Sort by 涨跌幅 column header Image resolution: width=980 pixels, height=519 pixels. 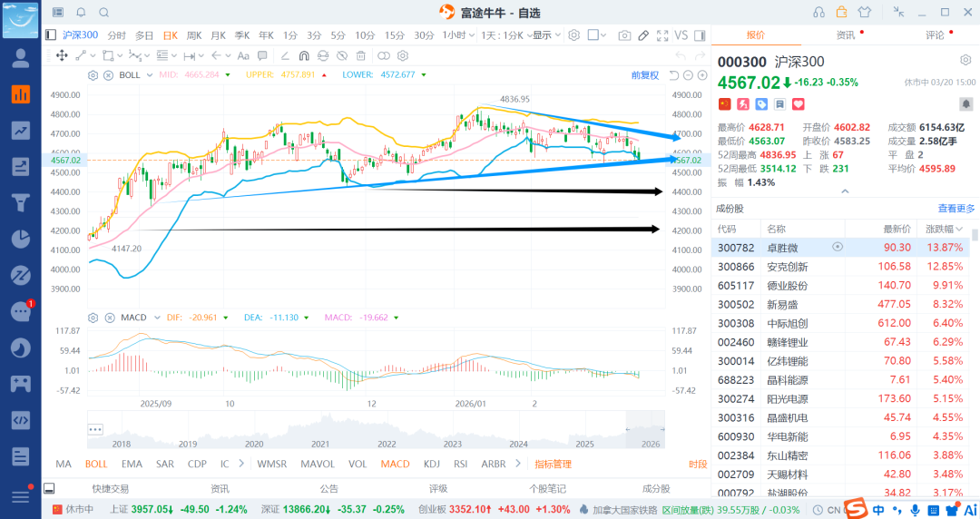click(x=944, y=229)
